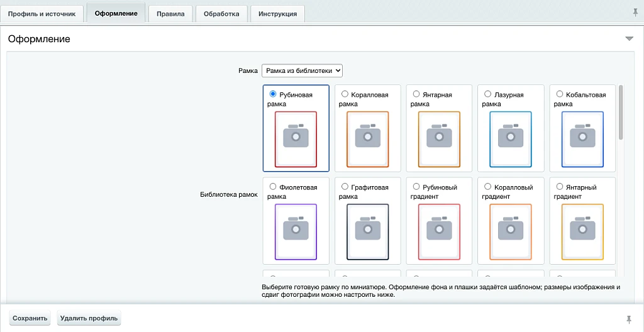
Task: Click the Рубиновый градиент preview thumbnail
Action: point(439,232)
